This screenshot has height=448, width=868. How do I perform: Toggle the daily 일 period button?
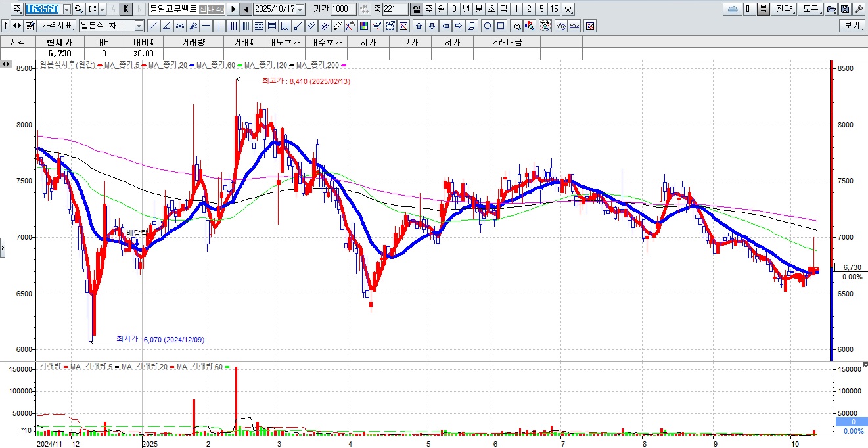click(x=417, y=9)
